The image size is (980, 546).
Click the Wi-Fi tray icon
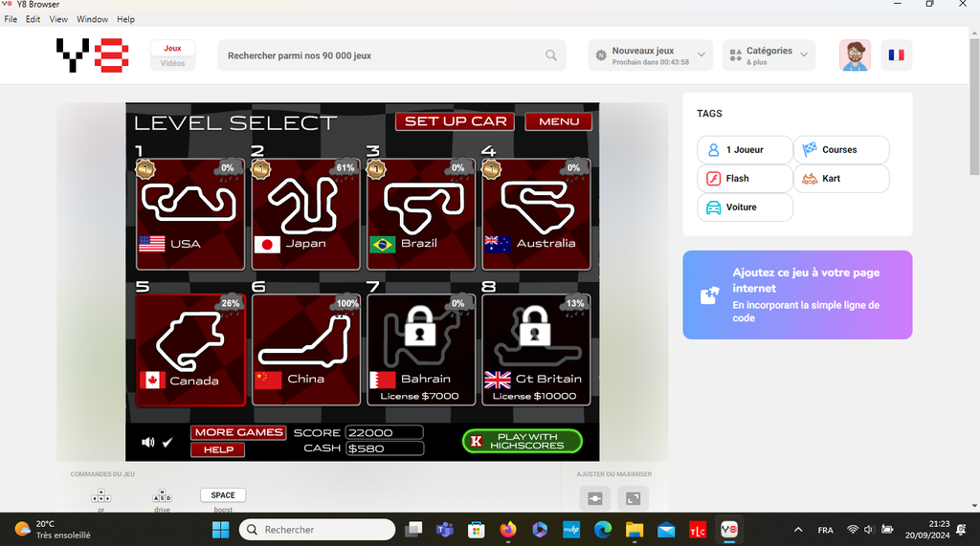click(852, 530)
